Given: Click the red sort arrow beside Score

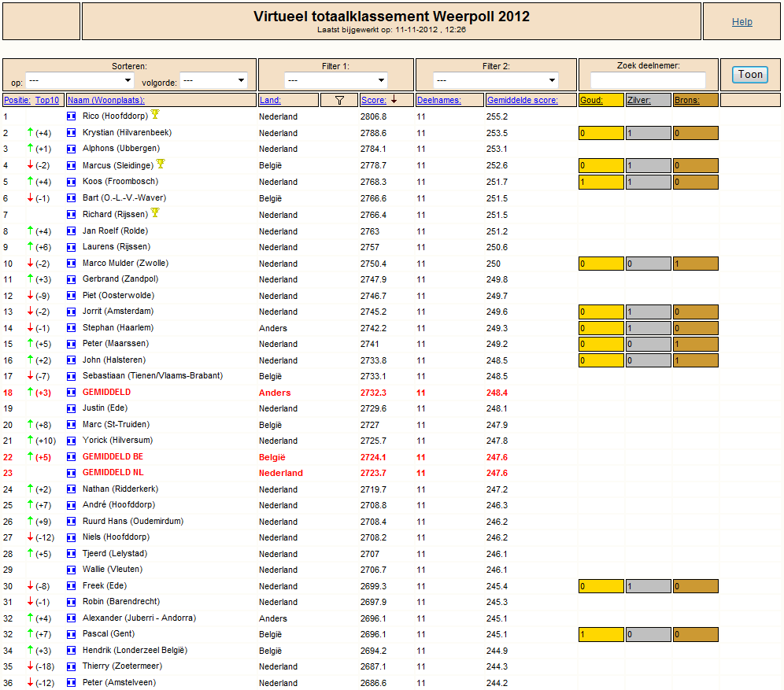Looking at the screenshot, I should 394,99.
